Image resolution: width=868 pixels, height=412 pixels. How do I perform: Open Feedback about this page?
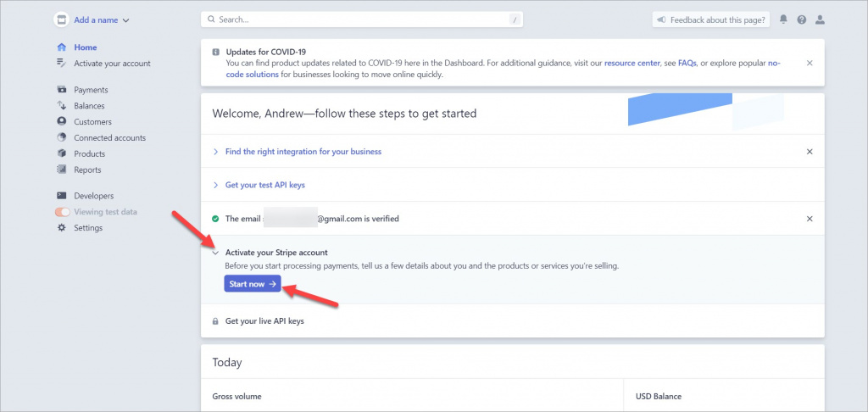(711, 20)
